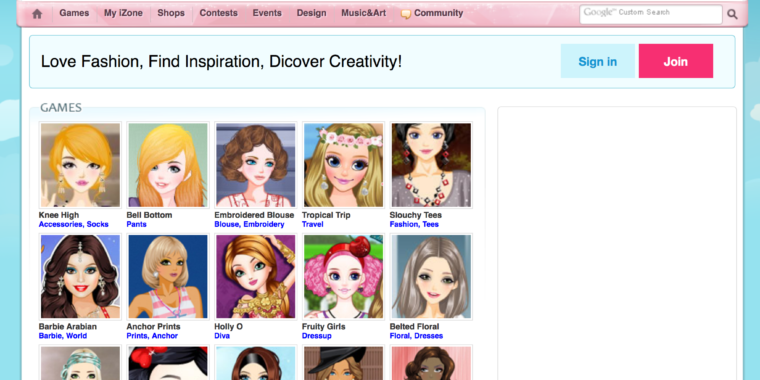The image size is (760, 380).
Task: Open the Slouchy Tees game thumbnail
Action: click(x=431, y=165)
